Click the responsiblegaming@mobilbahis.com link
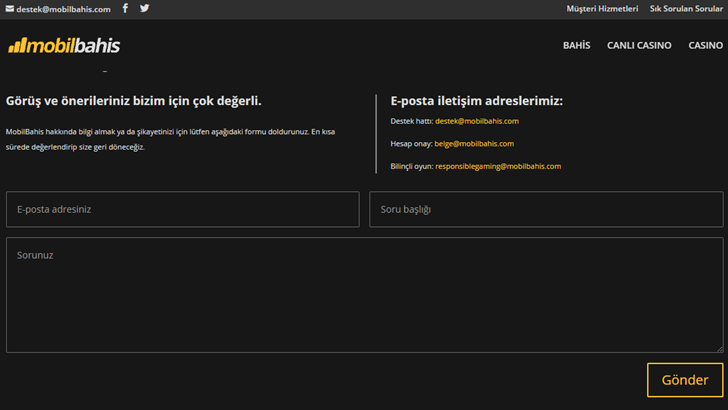Image resolution: width=728 pixels, height=410 pixels. tap(498, 166)
